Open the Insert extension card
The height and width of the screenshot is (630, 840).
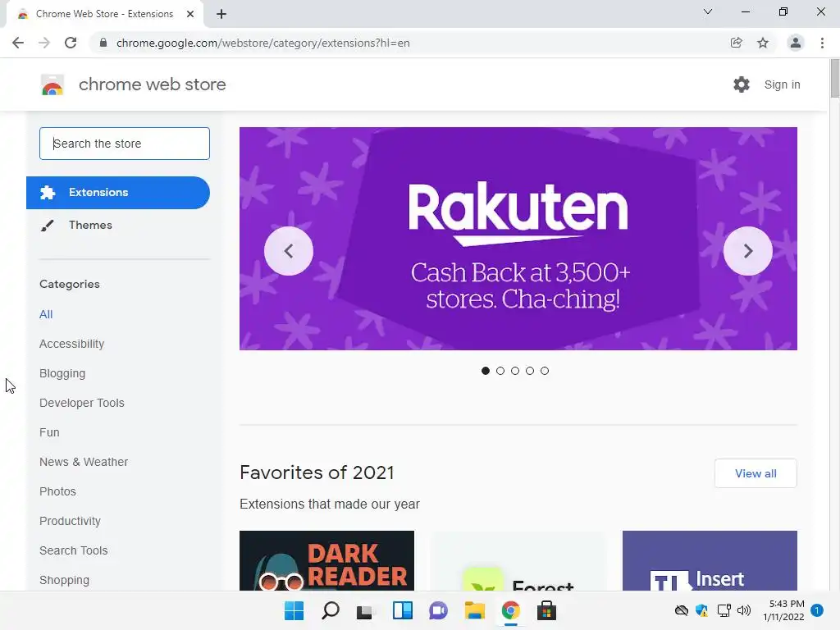[x=710, y=561]
